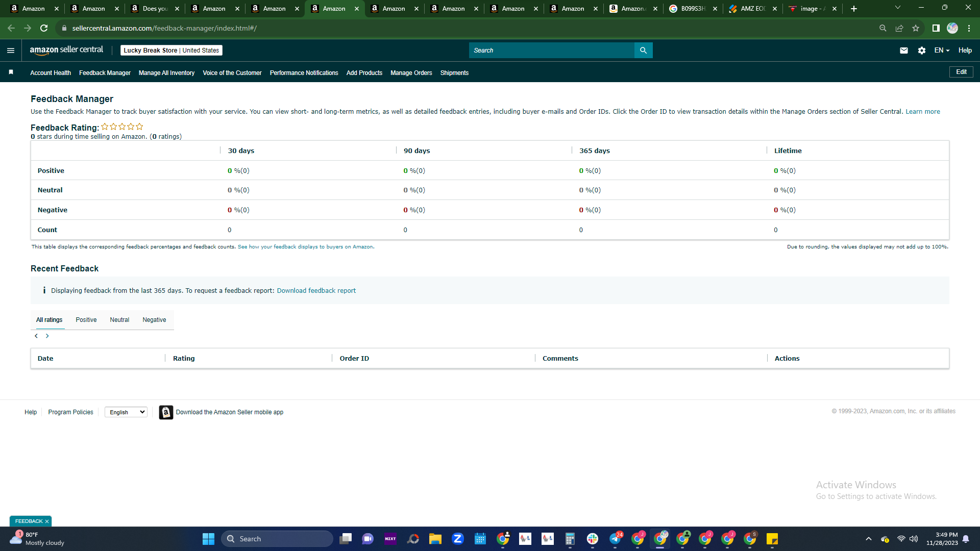Viewport: 980px width, 551px height.
Task: Open the EN language dropdown
Action: tap(942, 51)
